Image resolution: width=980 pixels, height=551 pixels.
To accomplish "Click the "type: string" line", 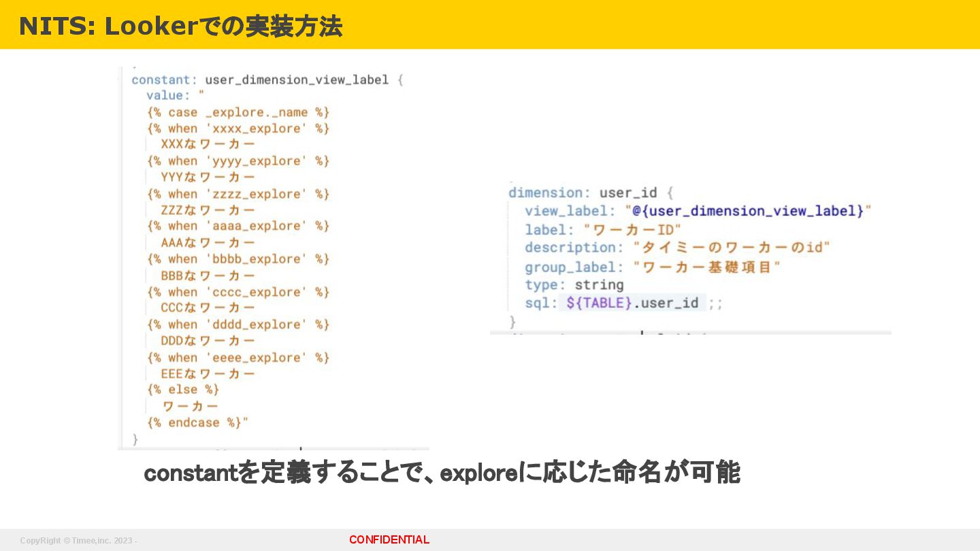I will pos(574,284).
